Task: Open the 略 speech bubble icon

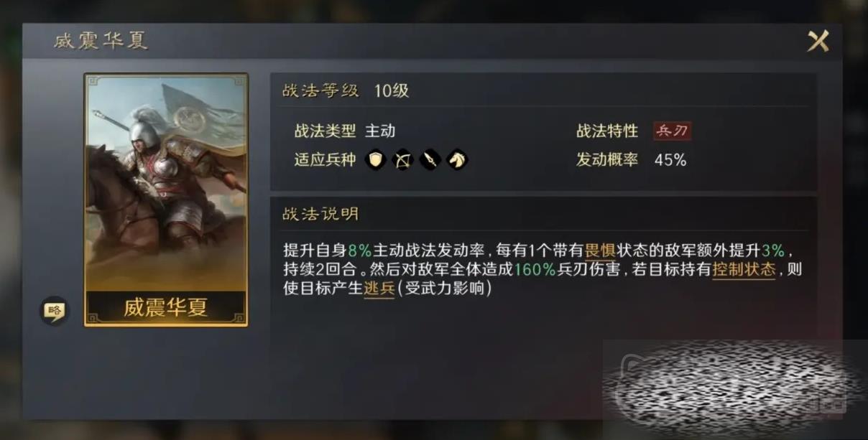Action: (x=54, y=310)
